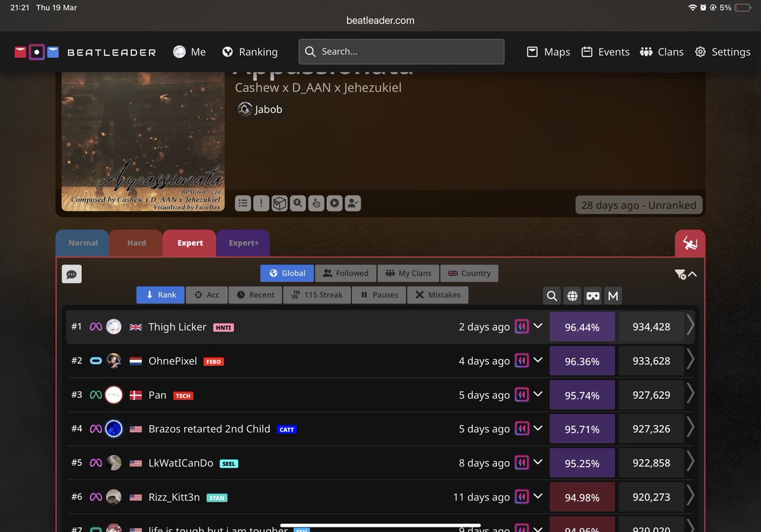Image resolution: width=761 pixels, height=532 pixels.
Task: Click the M modifiers filter icon
Action: (613, 296)
